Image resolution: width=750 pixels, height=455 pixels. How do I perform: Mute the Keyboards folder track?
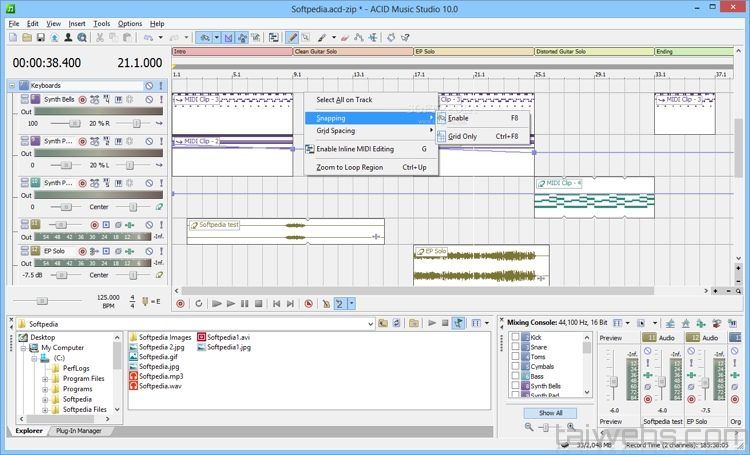(x=148, y=86)
